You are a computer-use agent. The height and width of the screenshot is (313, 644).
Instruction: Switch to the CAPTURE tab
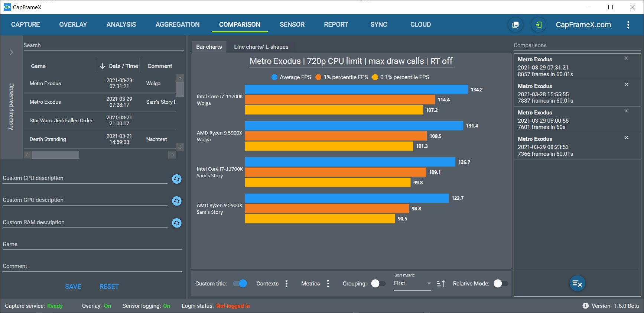25,25
